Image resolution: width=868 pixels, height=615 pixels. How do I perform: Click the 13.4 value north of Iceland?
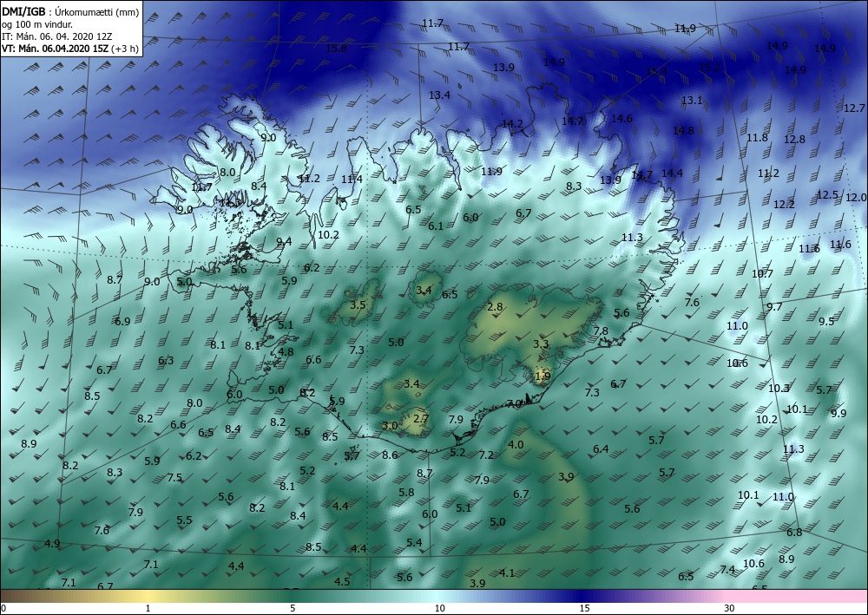coord(439,95)
